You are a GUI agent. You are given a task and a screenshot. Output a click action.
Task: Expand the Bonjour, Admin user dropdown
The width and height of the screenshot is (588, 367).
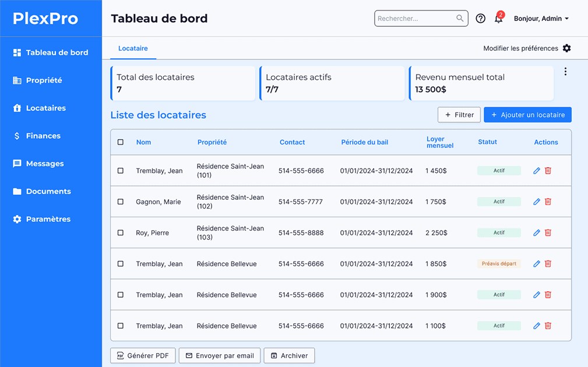pos(541,19)
